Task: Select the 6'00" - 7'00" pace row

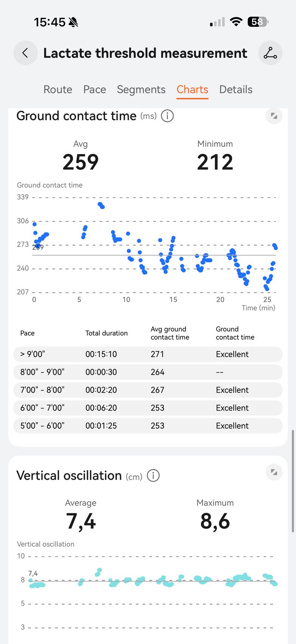Action: click(x=148, y=408)
